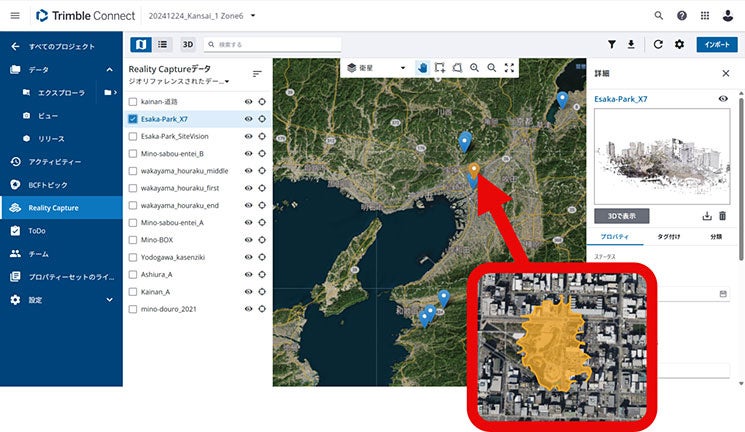This screenshot has height=432, width=745.
Task: Click the Esaka-Park_X7 point cloud thumbnail
Action: (x=661, y=158)
